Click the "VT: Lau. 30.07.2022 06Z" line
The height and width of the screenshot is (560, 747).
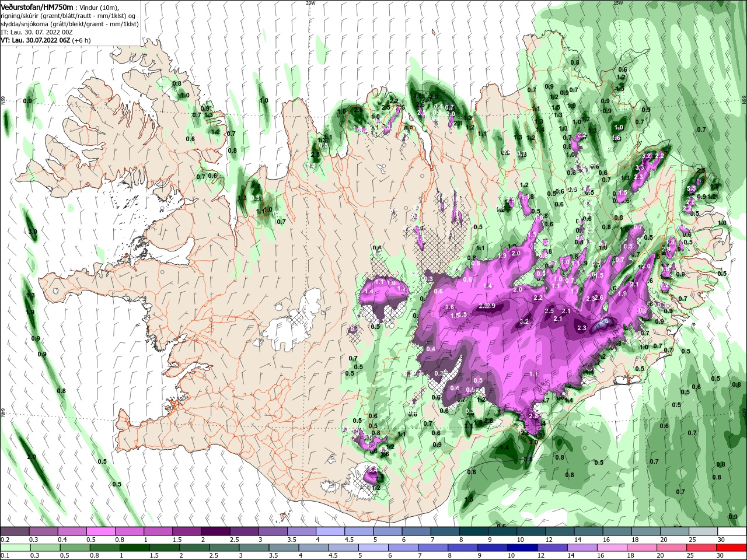coord(36,40)
